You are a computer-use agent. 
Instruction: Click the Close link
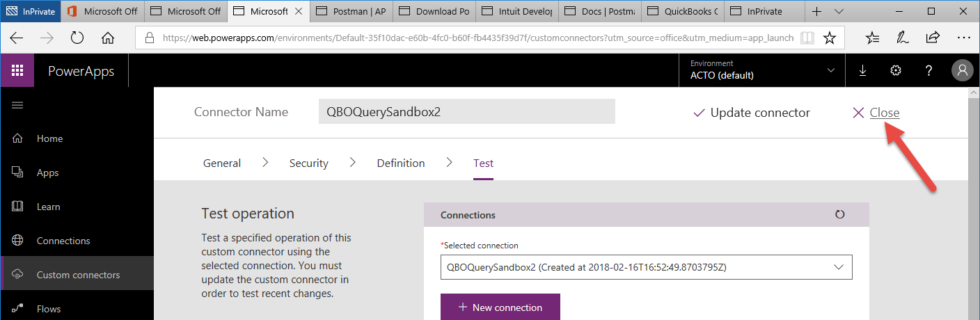(x=885, y=113)
